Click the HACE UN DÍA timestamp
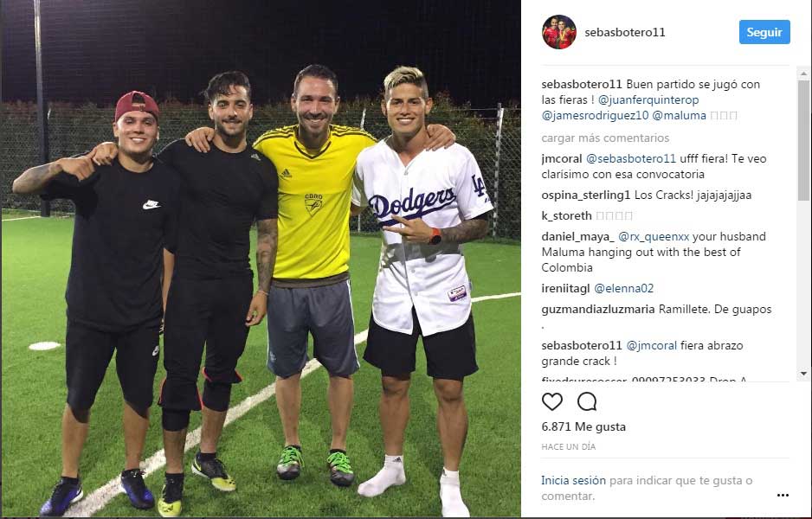The width and height of the screenshot is (812, 519). [569, 446]
